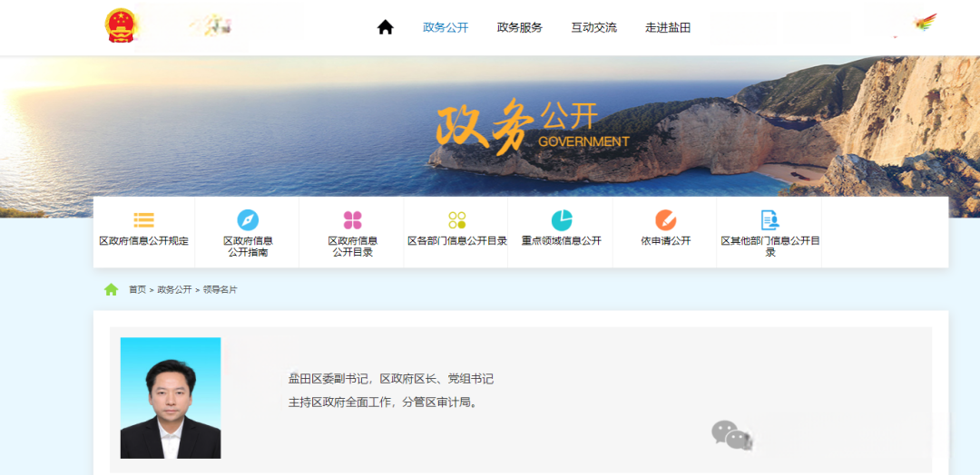
Task: Click the WeChat share icon
Action: [731, 434]
